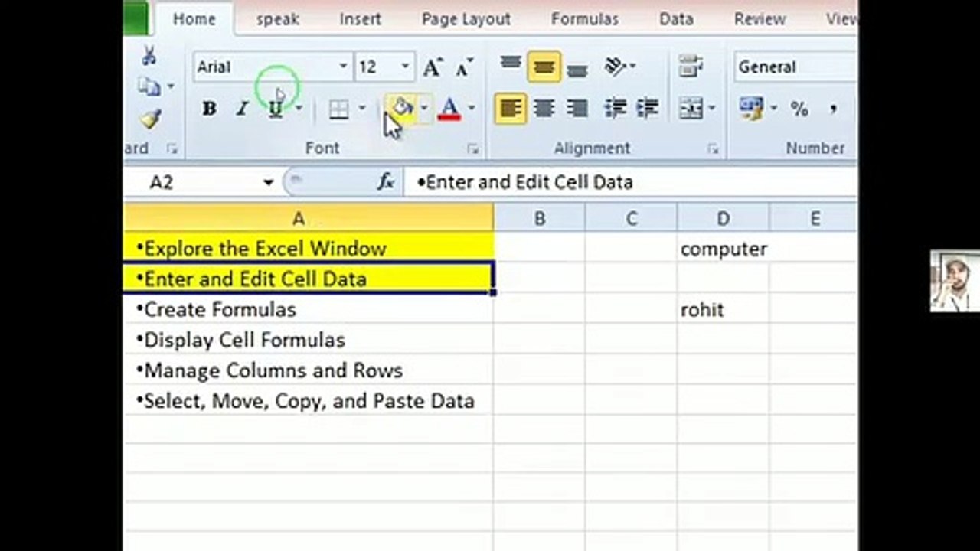
Task: Toggle Bold formatting
Action: [208, 109]
